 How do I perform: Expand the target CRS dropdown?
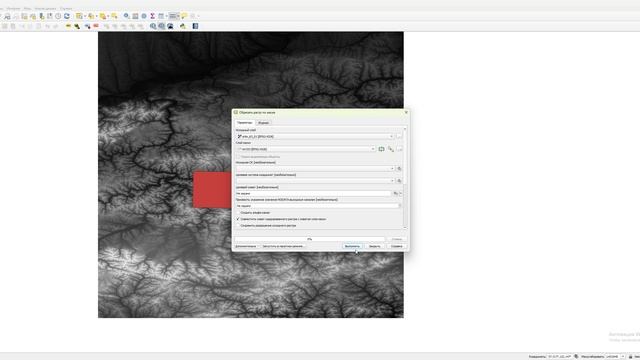click(315, 181)
